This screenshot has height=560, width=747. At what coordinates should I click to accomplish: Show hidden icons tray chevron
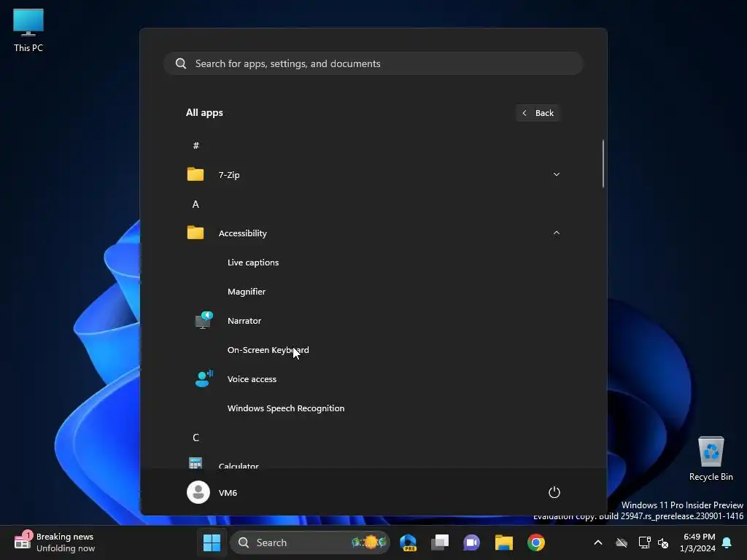click(x=598, y=542)
